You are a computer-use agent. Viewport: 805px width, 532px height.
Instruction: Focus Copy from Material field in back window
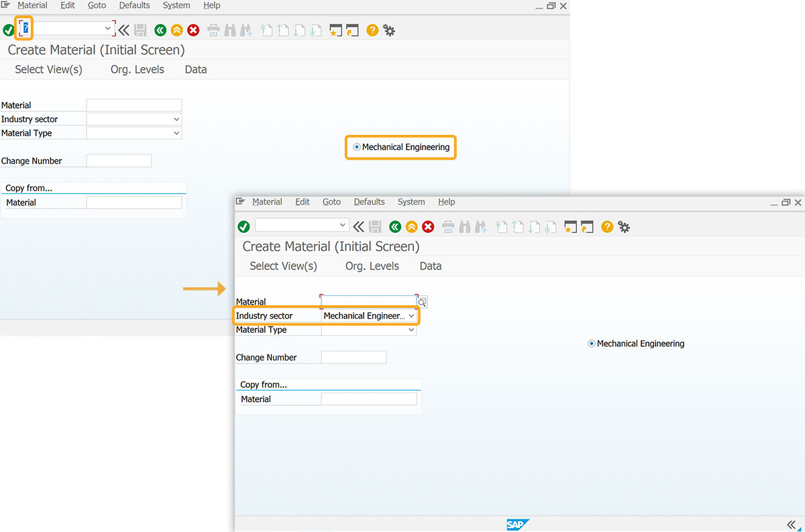[x=134, y=203]
